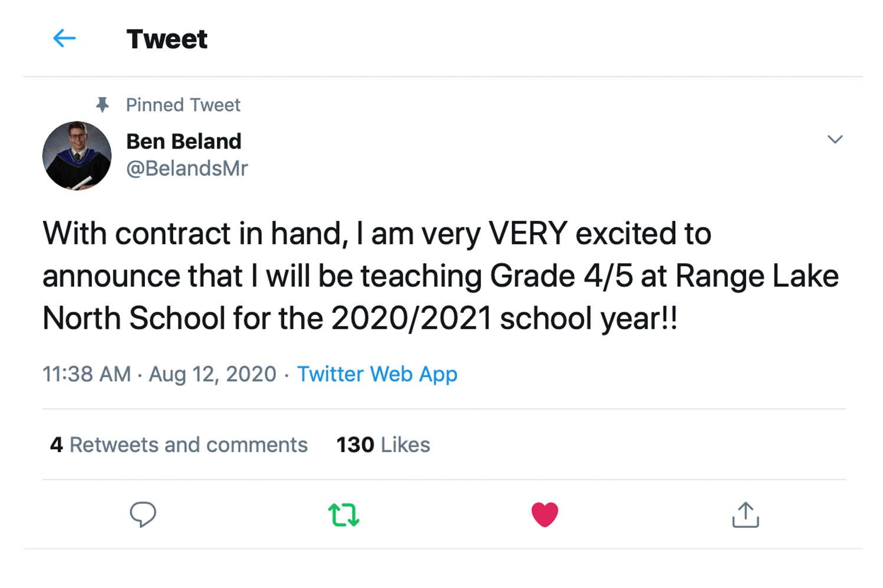Click the Pinned Tweet label
This screenshot has width=883, height=588.
(183, 105)
